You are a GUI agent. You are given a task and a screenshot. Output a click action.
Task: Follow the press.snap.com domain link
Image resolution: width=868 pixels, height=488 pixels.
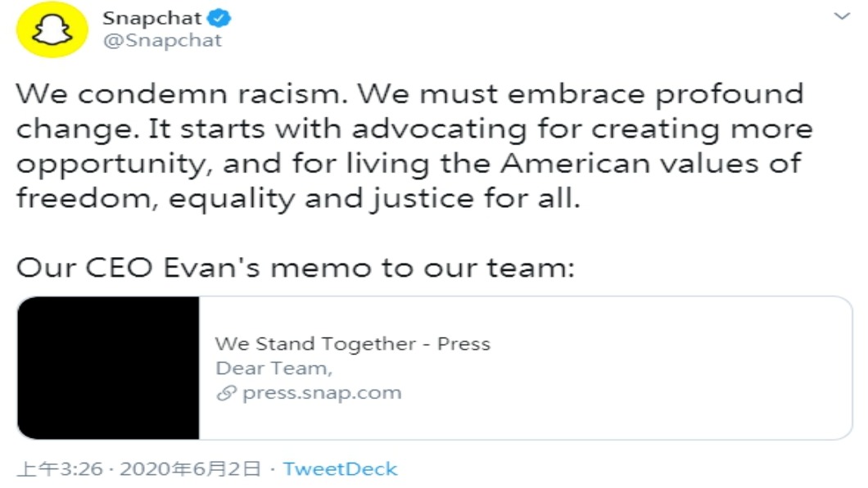tap(322, 393)
